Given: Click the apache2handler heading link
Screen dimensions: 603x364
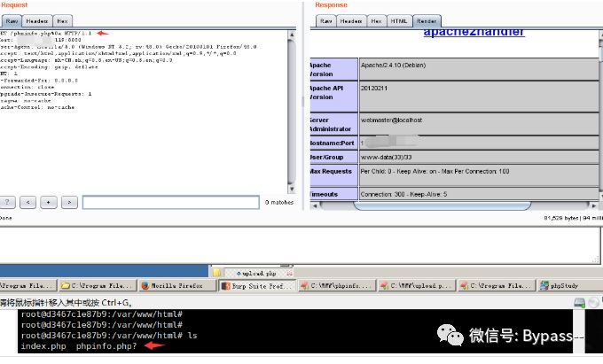Looking at the screenshot, I should click(474, 32).
